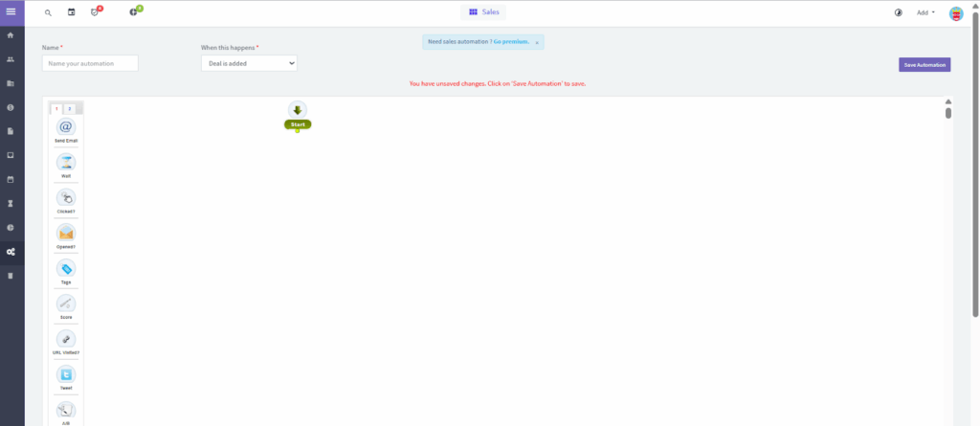Click the Send Email node icon
This screenshot has height=426, width=980.
click(66, 127)
